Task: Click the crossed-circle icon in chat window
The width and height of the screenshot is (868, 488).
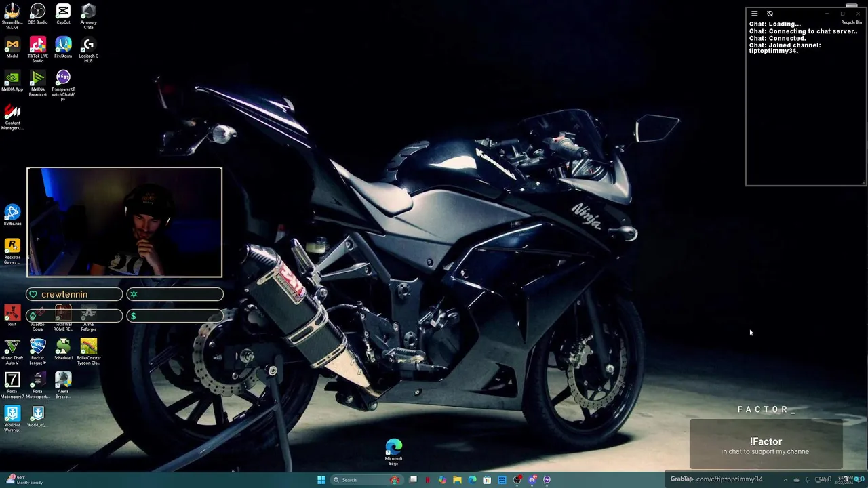Action: point(770,14)
